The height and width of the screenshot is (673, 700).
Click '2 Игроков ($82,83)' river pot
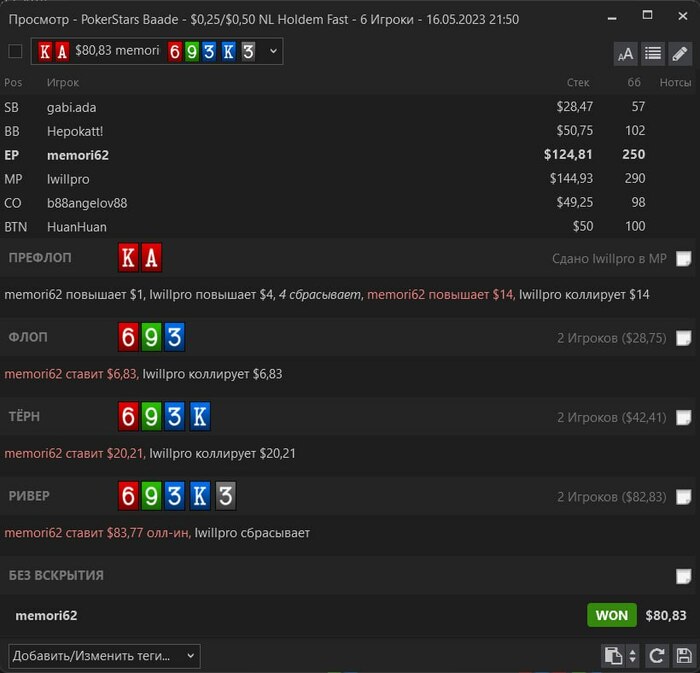tap(612, 497)
